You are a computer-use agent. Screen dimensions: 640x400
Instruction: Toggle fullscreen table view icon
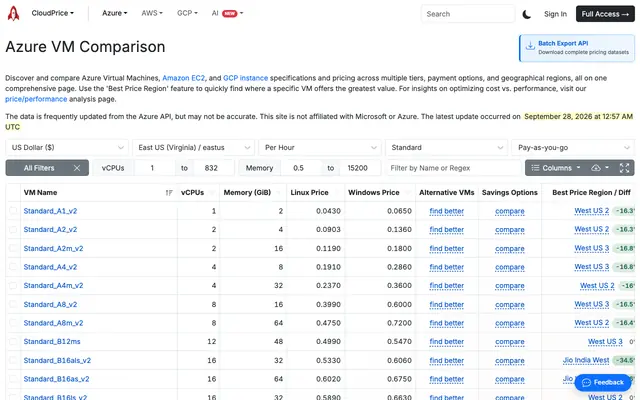(624, 168)
